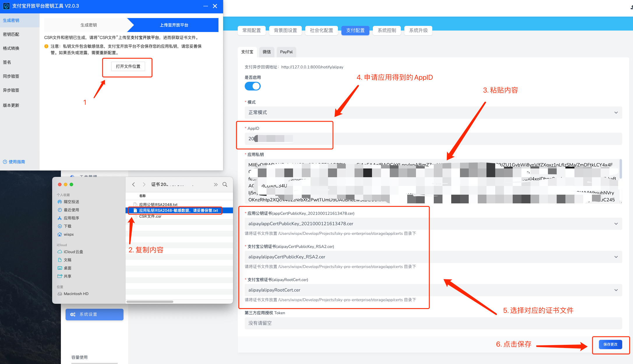Open 下载 folder in Finder sidebar
Viewport: 633px width, 364px height.
65,226
